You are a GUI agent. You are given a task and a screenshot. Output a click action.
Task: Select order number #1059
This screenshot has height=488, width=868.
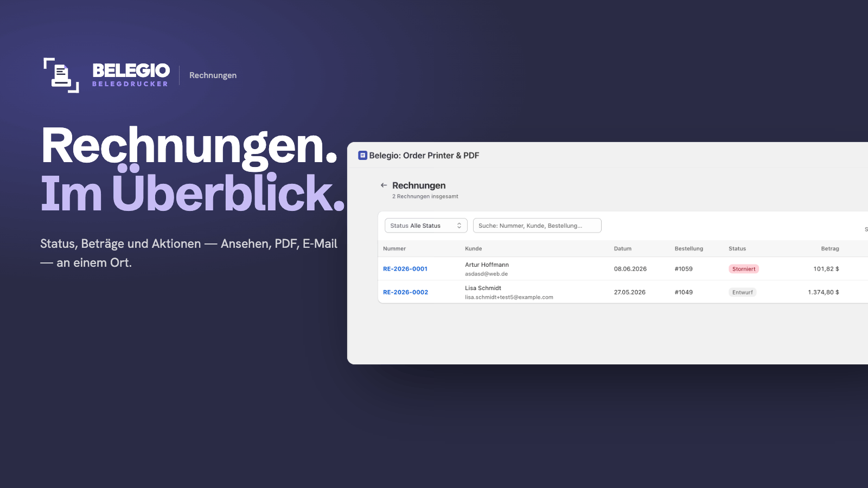[684, 269]
